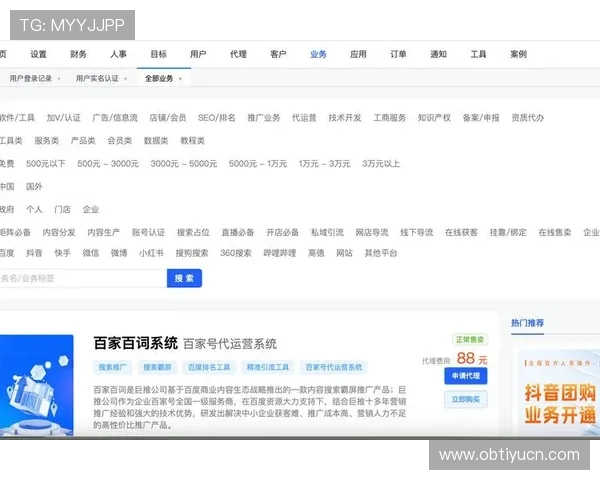Filter by 店铺/会员 category
The height and width of the screenshot is (480, 600).
click(x=168, y=118)
